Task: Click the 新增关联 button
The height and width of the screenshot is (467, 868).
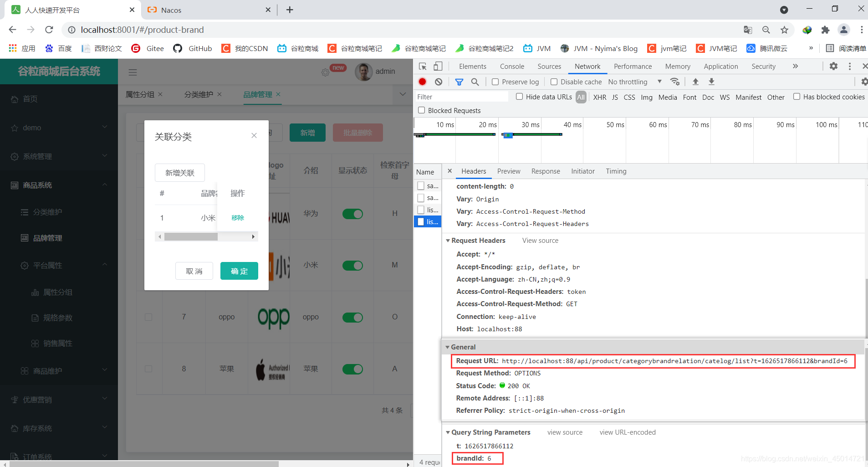Action: click(180, 173)
